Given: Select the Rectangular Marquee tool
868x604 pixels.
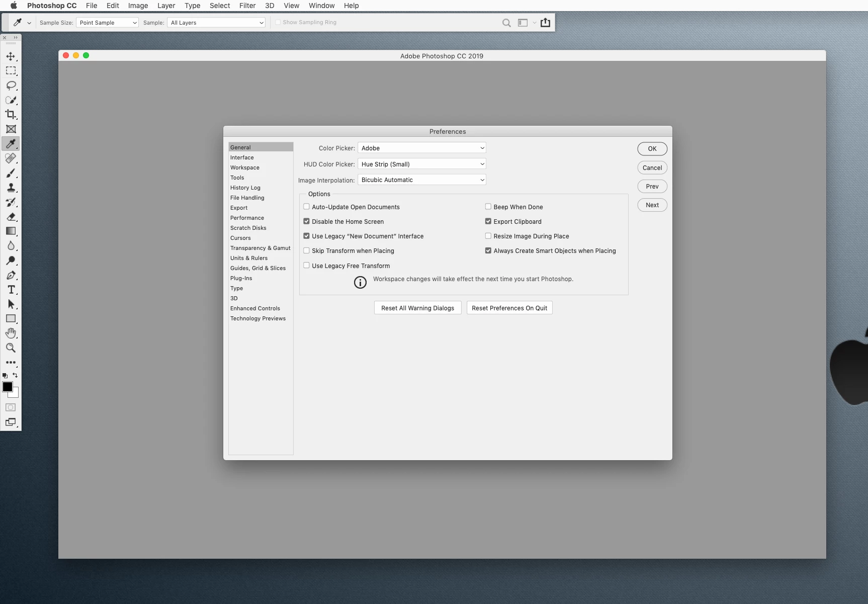Looking at the screenshot, I should 11,71.
